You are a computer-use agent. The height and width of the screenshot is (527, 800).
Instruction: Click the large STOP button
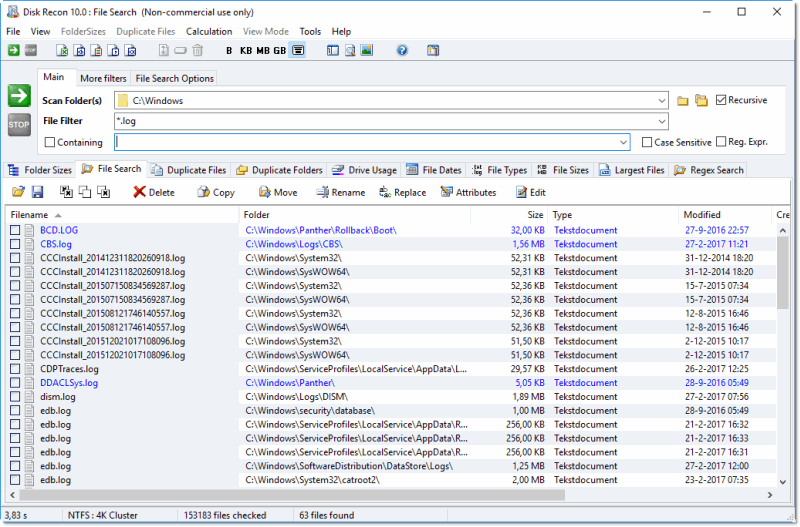tap(19, 124)
